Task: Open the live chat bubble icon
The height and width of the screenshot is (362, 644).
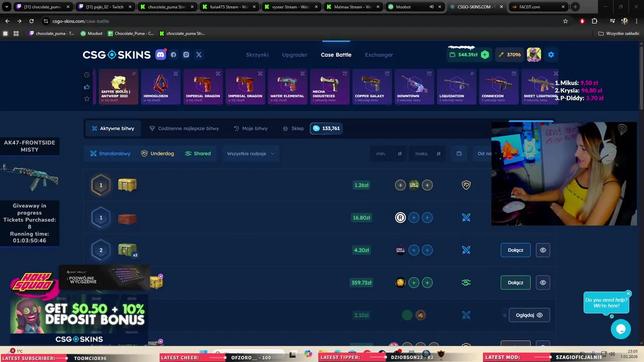Action: pyautogui.click(x=621, y=329)
